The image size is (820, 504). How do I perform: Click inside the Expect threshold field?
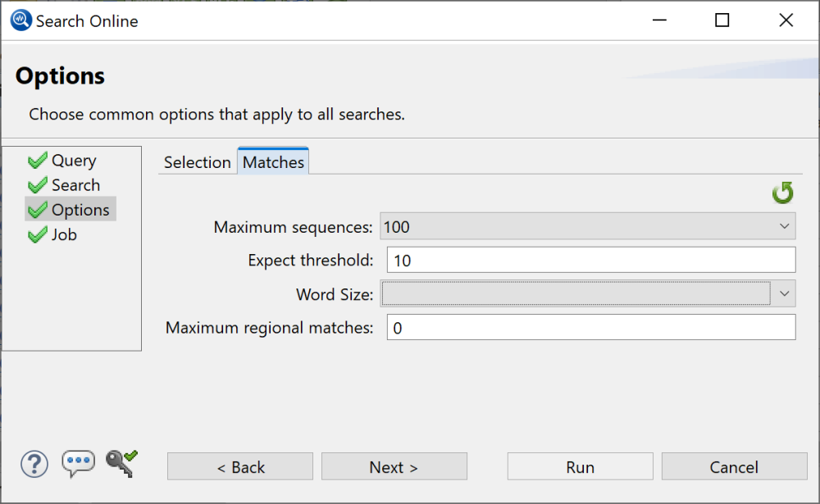tap(590, 260)
